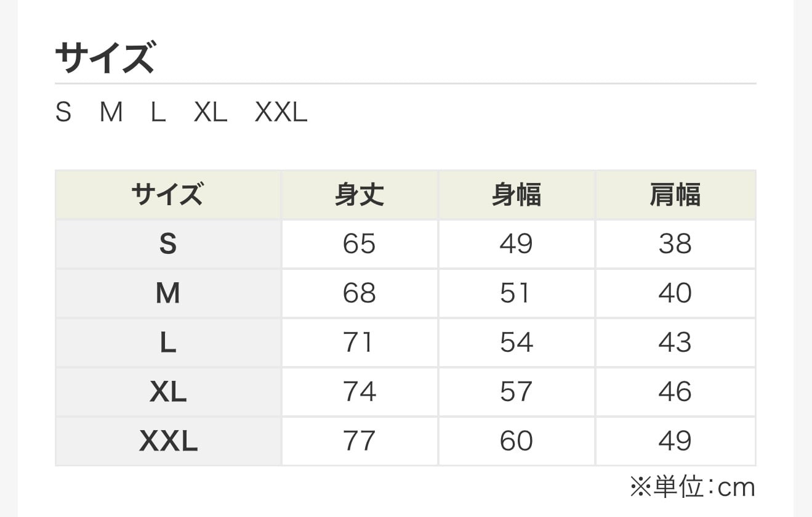Screen dimensions: 812x517
Task: Select the M row label in table
Action: tap(167, 293)
